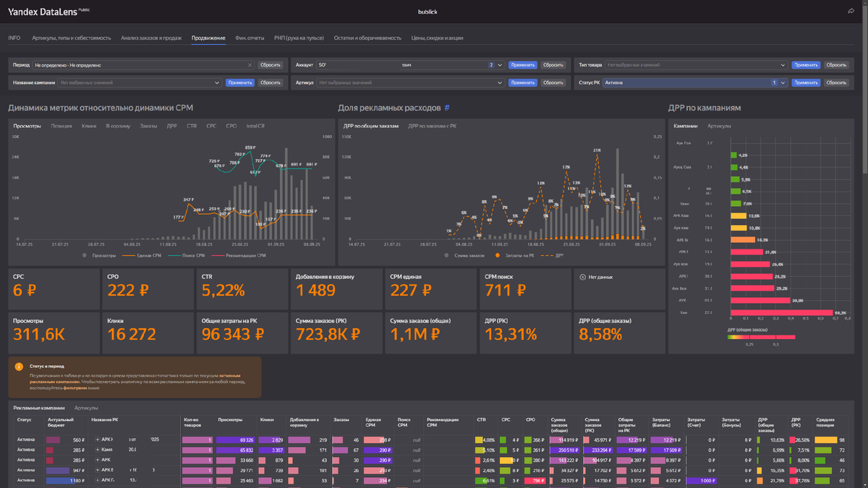This screenshot has height=488, width=868.
Task: Toggle ДРР line series in legend
Action: pos(553,255)
